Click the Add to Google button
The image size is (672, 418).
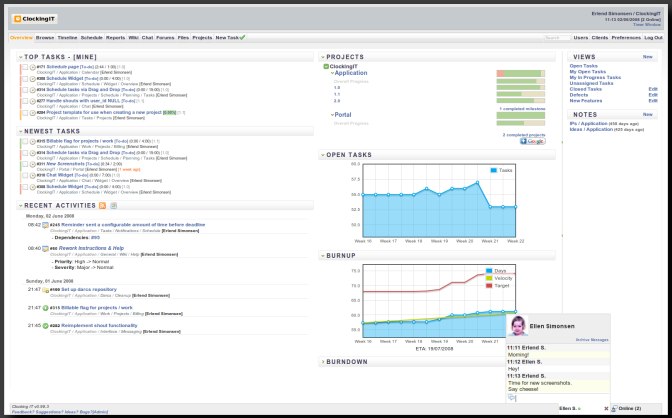tap(533, 141)
